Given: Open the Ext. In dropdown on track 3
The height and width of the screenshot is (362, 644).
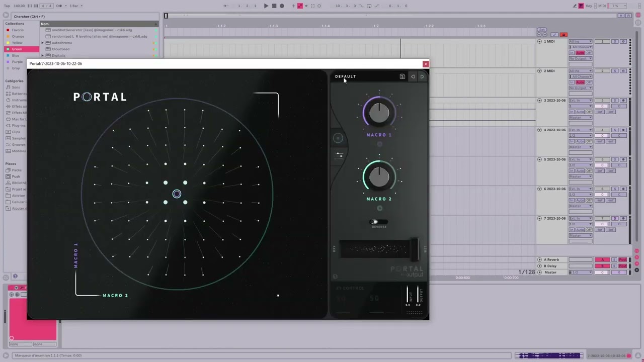Looking at the screenshot, I should coord(580,101).
